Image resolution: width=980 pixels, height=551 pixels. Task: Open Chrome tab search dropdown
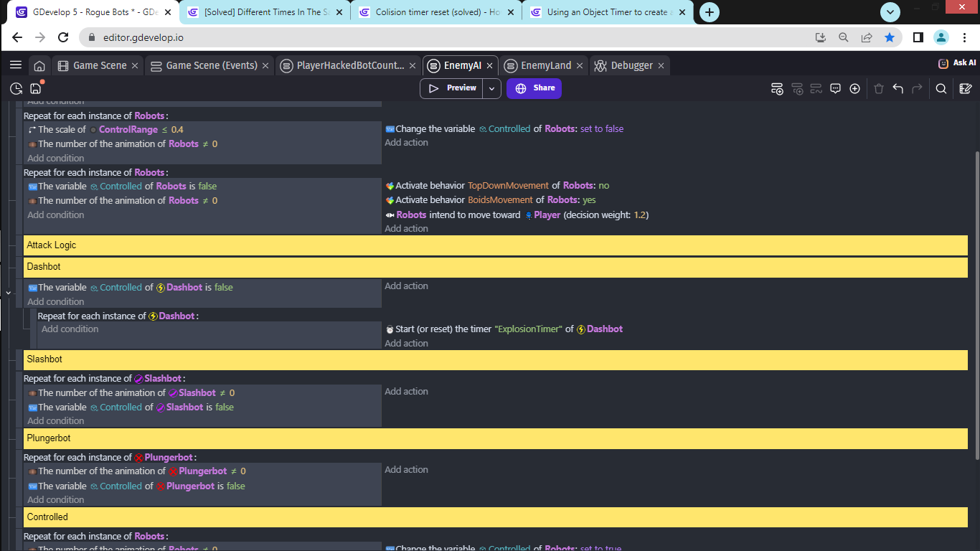click(x=890, y=12)
